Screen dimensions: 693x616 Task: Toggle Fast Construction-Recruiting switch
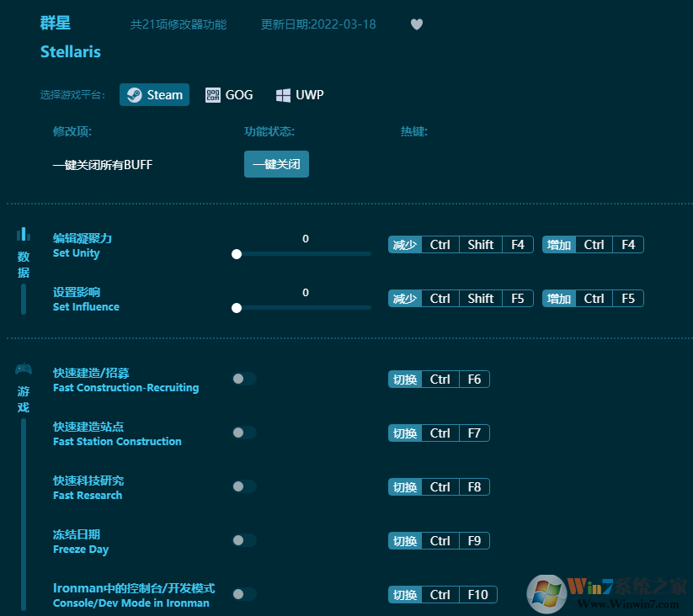pyautogui.click(x=244, y=379)
